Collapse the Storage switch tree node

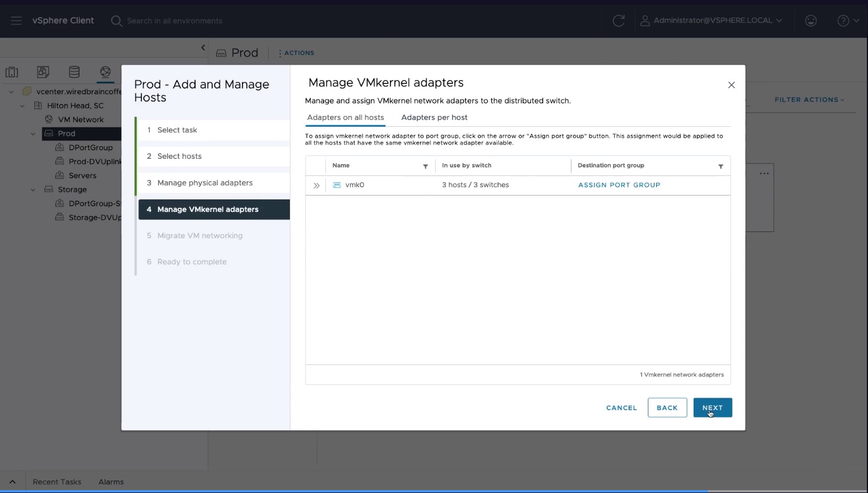(33, 190)
